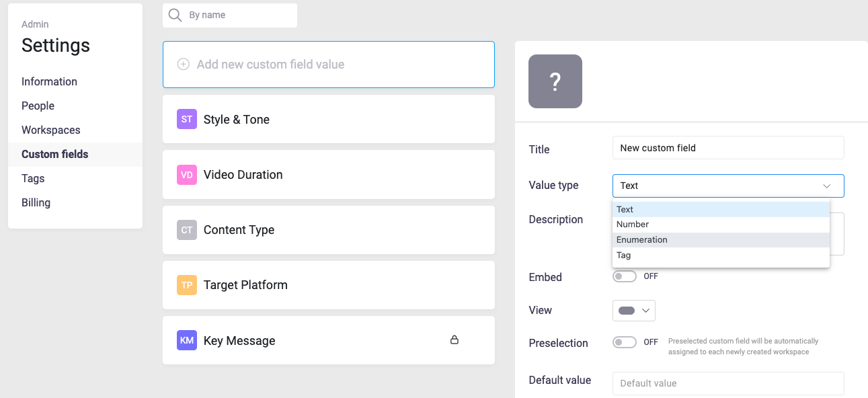Click the question mark field avatar
This screenshot has width=868, height=398.
coord(555,81)
